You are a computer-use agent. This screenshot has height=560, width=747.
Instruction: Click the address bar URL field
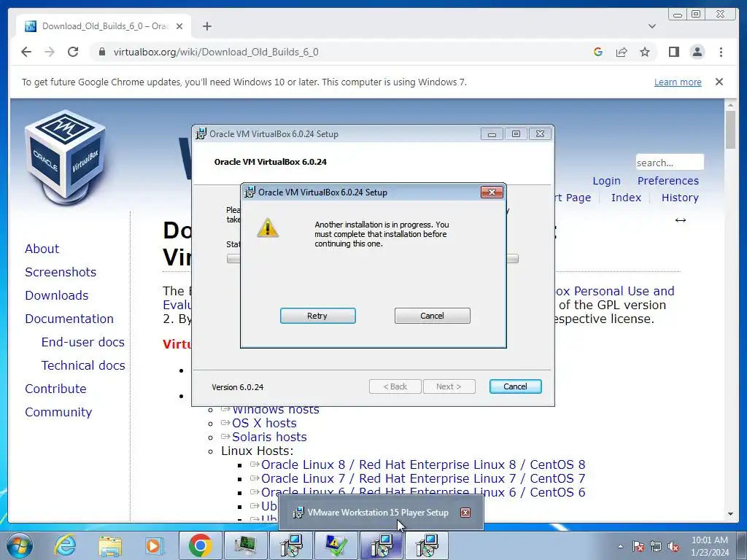343,52
